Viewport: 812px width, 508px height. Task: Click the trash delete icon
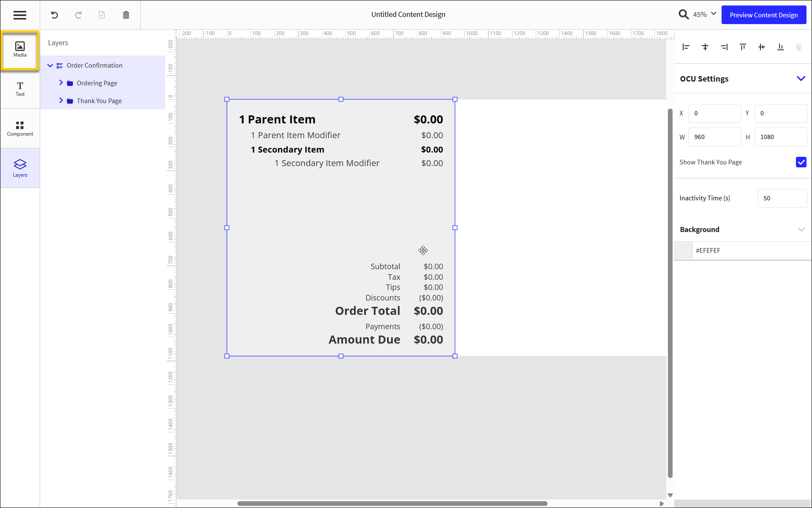126,15
